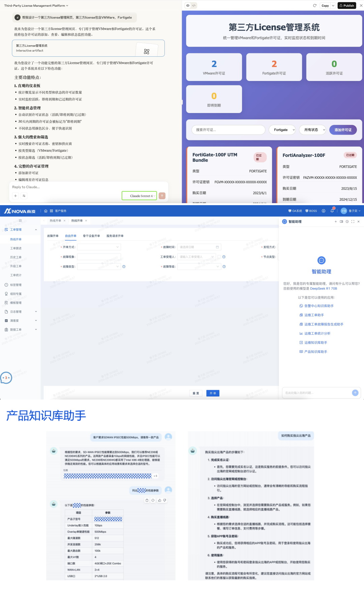Click the 搜索许可证 search field
The height and width of the screenshot is (603, 364).
pyautogui.click(x=228, y=130)
